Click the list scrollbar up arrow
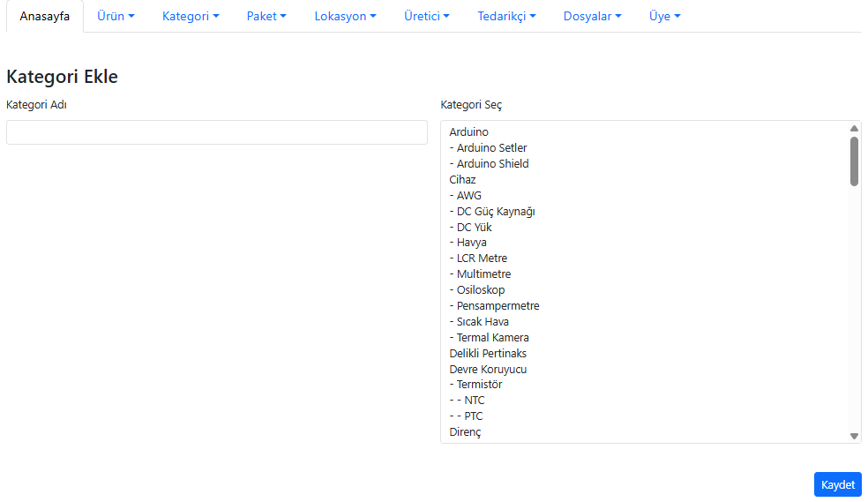 pos(854,128)
